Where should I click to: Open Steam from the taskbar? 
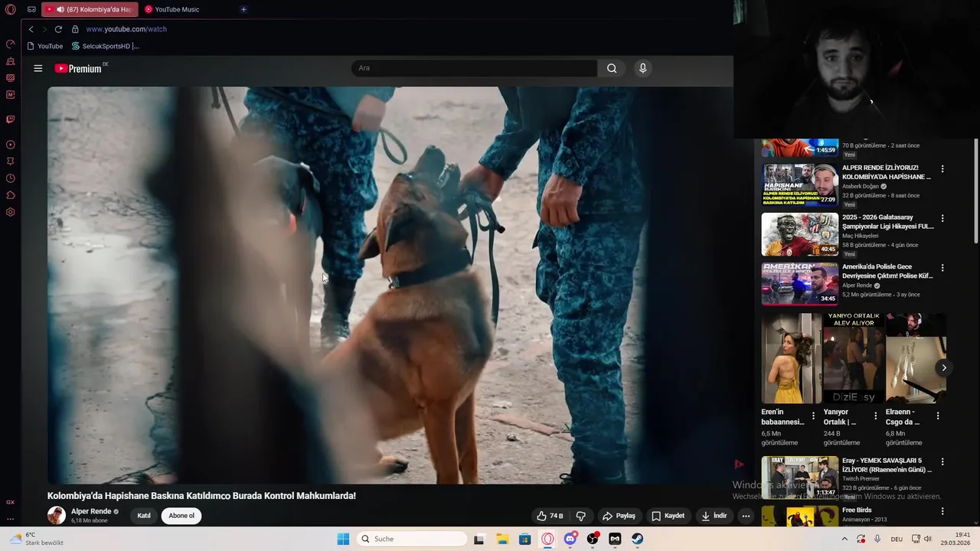637,539
